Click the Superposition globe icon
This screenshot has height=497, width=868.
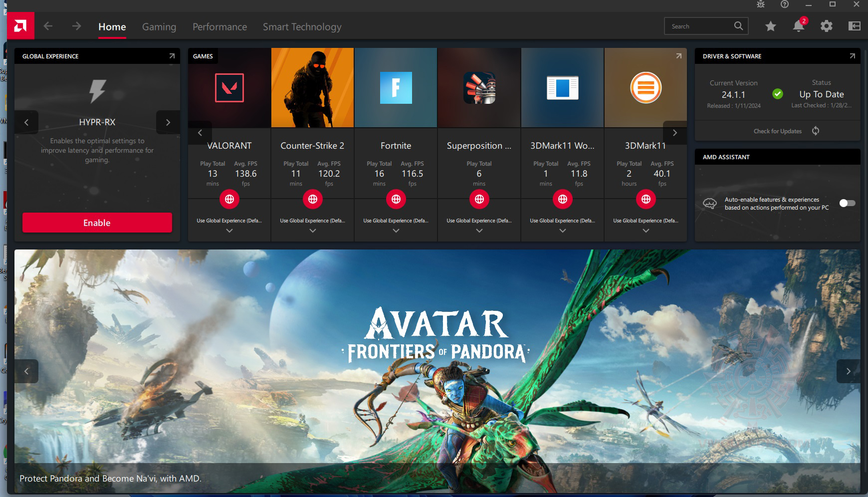pos(479,199)
